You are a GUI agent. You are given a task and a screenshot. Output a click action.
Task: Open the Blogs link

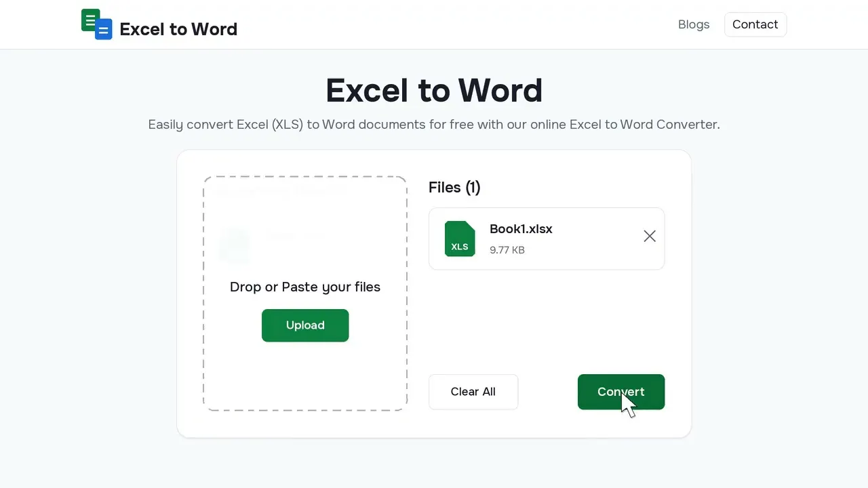pyautogui.click(x=694, y=24)
